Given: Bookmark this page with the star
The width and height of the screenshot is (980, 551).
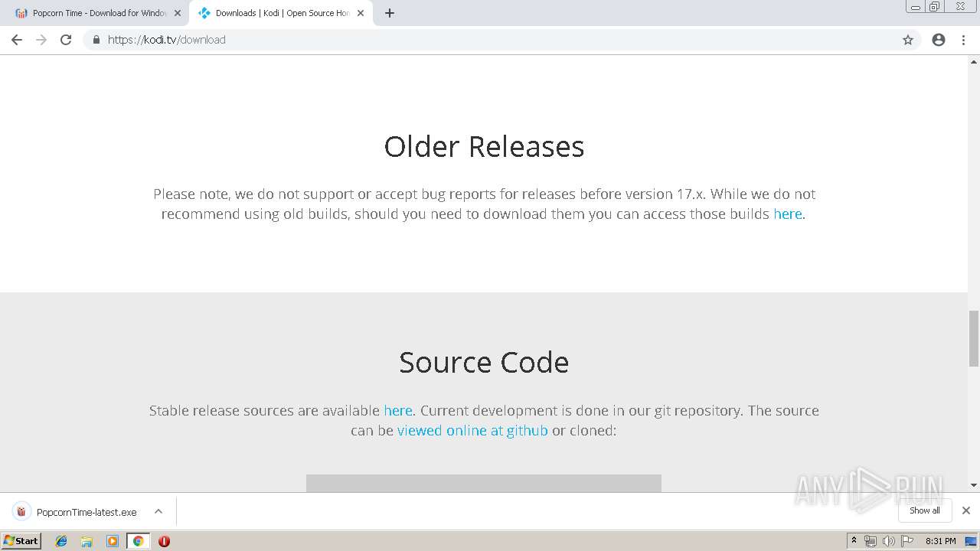Looking at the screenshot, I should coord(908,40).
